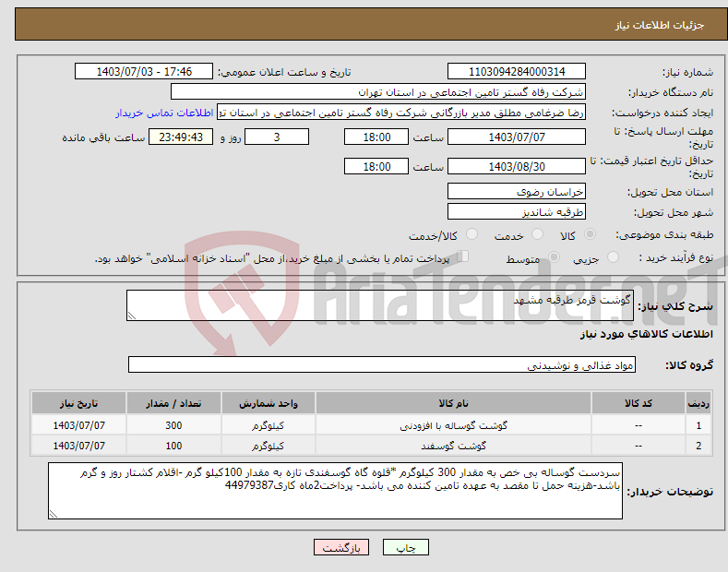Click the کد کالا column header
The width and height of the screenshot is (728, 572).
[638, 403]
